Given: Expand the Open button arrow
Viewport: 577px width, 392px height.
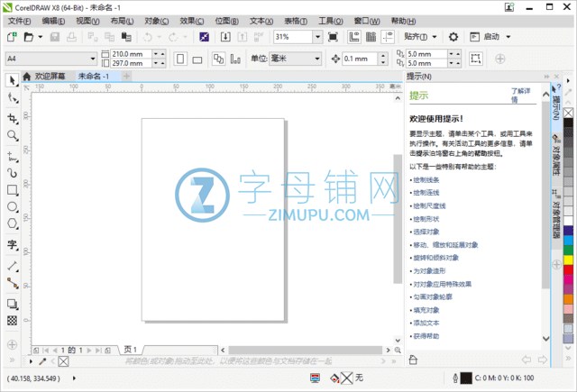Looking at the screenshot, I should pyautogui.click(x=40, y=37).
